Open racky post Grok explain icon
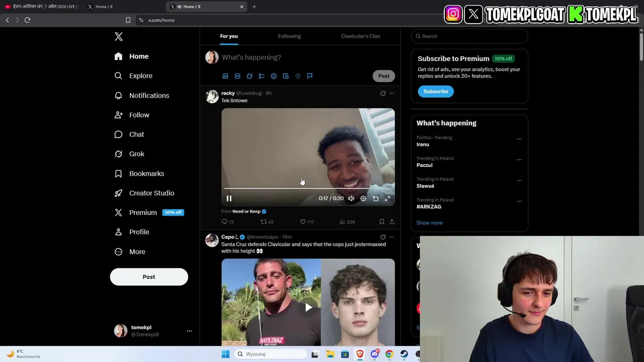Screen dimensions: 644x362 tap(383, 93)
